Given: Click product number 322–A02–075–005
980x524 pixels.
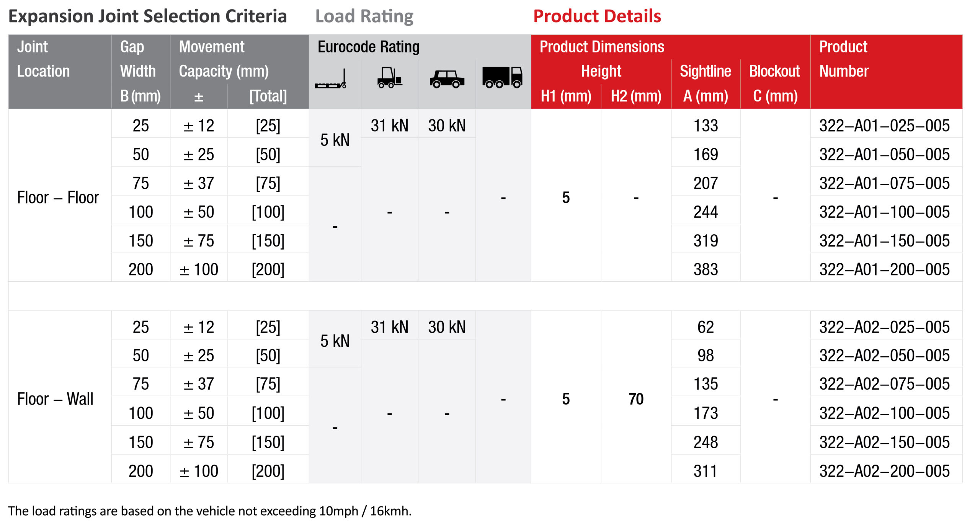Looking at the screenshot, I should pos(884,384).
